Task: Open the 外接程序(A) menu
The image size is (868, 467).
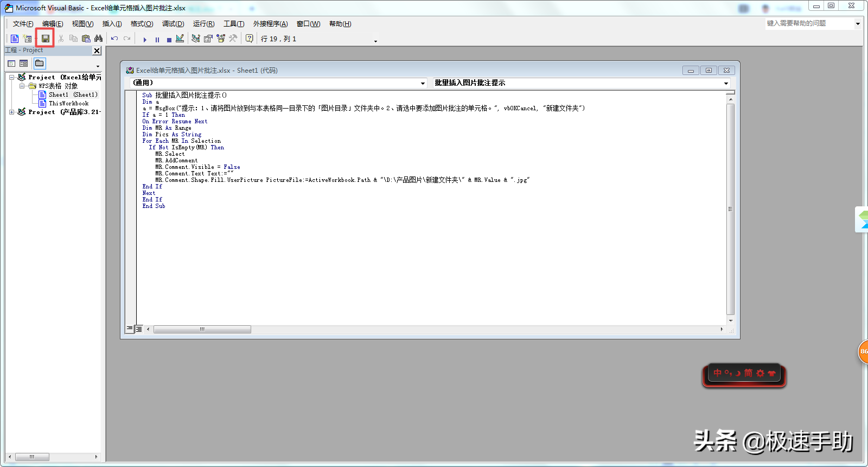Action: [x=270, y=24]
